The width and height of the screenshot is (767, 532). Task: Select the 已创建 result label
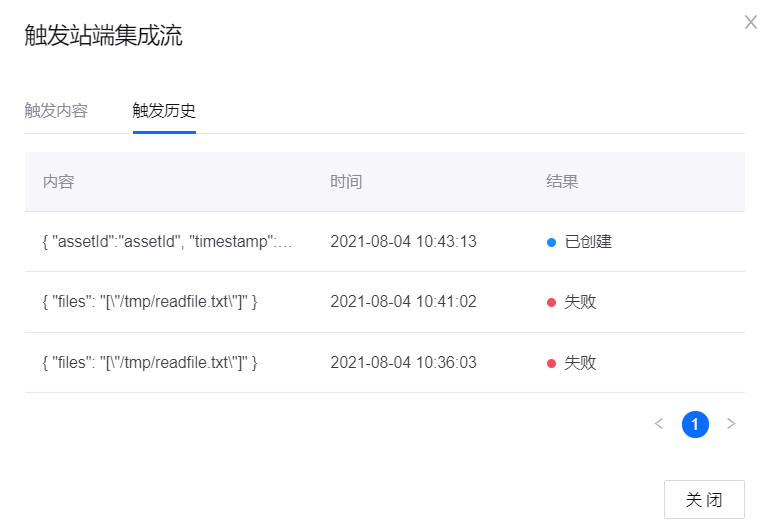(588, 241)
